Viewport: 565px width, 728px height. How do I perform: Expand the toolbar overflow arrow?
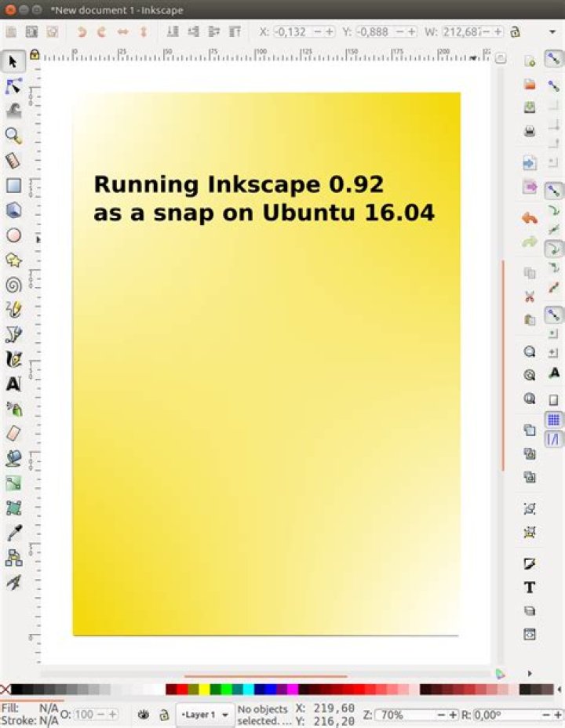[x=552, y=31]
